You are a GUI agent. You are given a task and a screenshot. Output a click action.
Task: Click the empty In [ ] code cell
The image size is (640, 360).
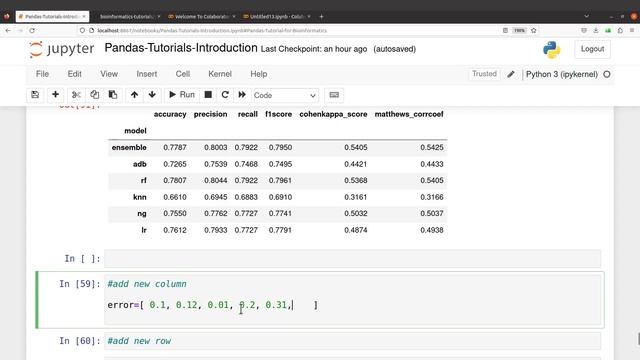(x=352, y=259)
